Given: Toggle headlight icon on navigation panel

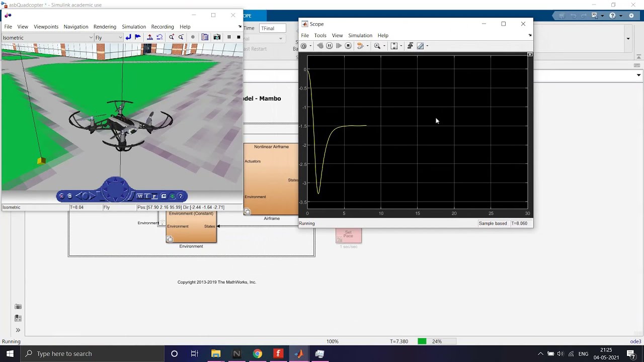Looking at the screenshot, I should tap(172, 196).
